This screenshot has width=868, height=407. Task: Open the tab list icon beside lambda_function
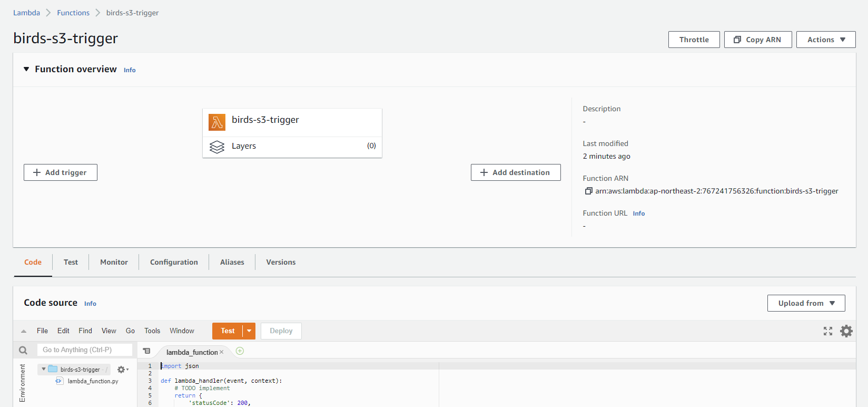click(x=146, y=351)
